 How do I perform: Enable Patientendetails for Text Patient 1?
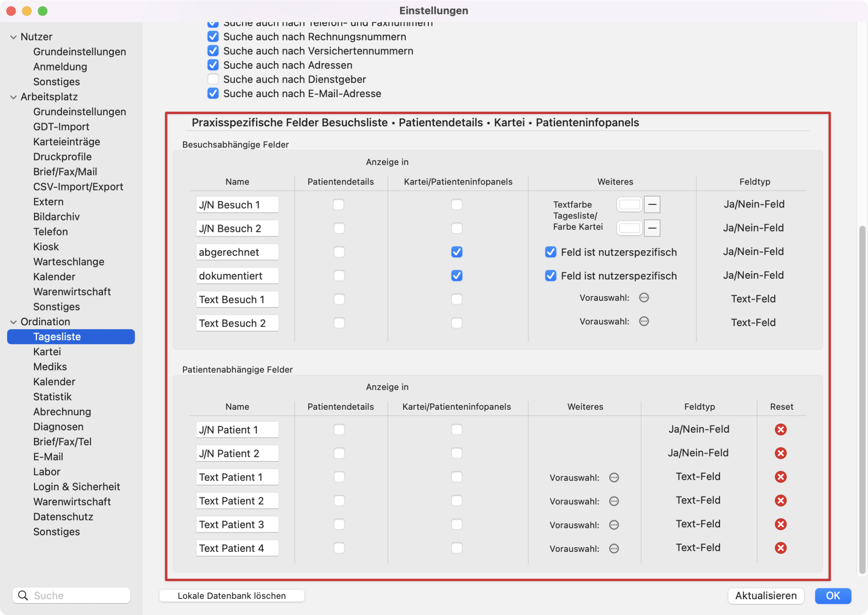(x=339, y=477)
